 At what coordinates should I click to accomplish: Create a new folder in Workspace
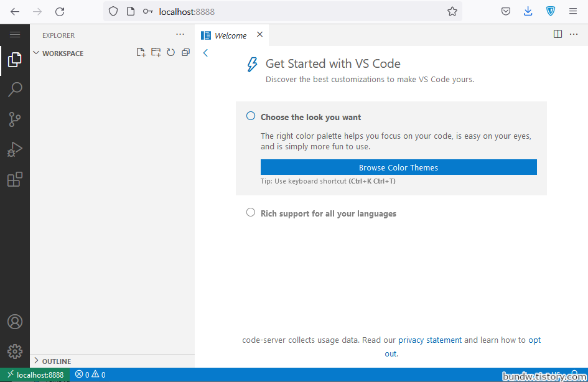pos(156,52)
